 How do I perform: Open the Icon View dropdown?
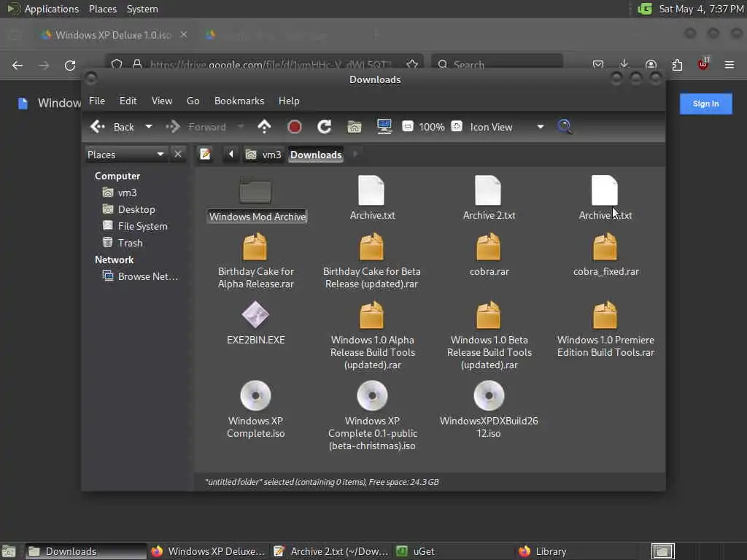[x=508, y=127]
